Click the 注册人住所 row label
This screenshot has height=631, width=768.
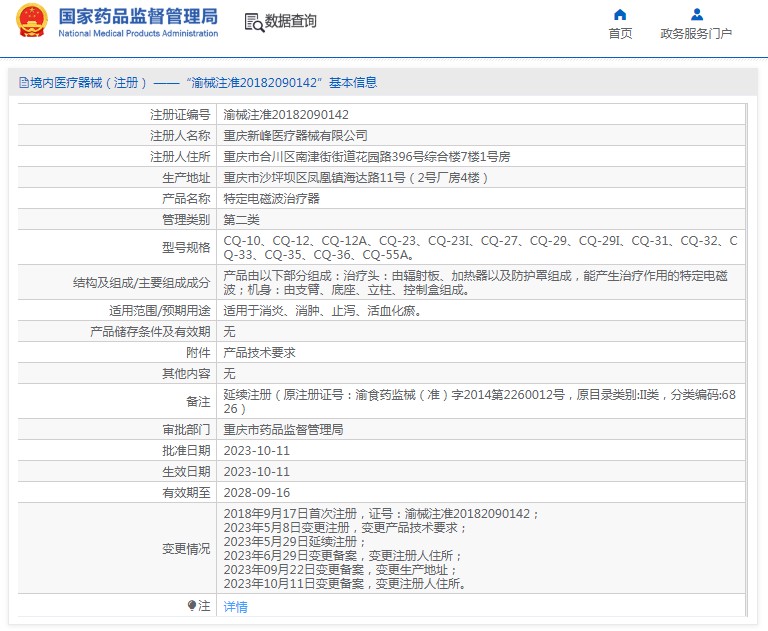(x=180, y=157)
